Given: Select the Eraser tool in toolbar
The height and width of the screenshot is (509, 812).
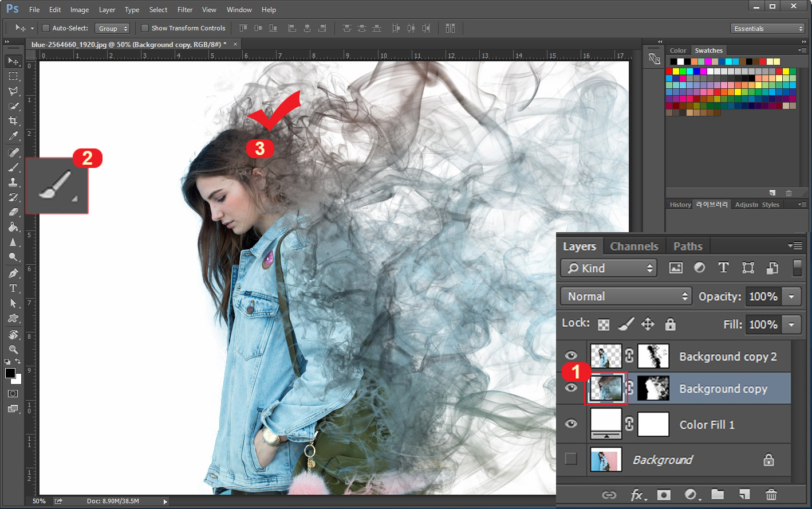Looking at the screenshot, I should click(x=13, y=212).
